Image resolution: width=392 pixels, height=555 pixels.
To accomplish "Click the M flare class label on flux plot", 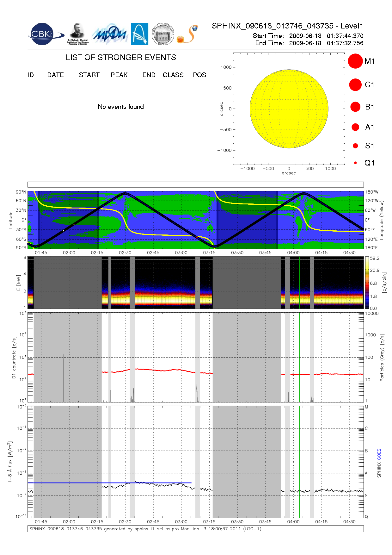I will coord(366,407).
